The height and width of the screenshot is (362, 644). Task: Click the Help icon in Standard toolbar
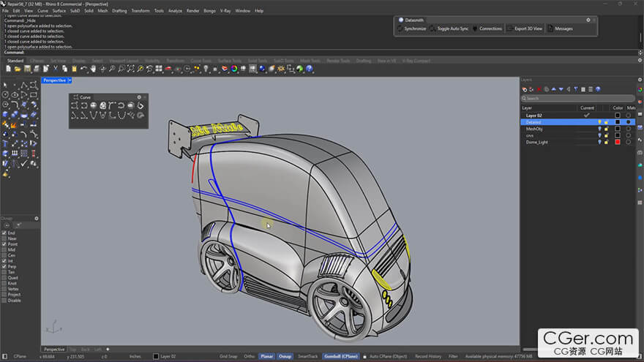click(309, 69)
